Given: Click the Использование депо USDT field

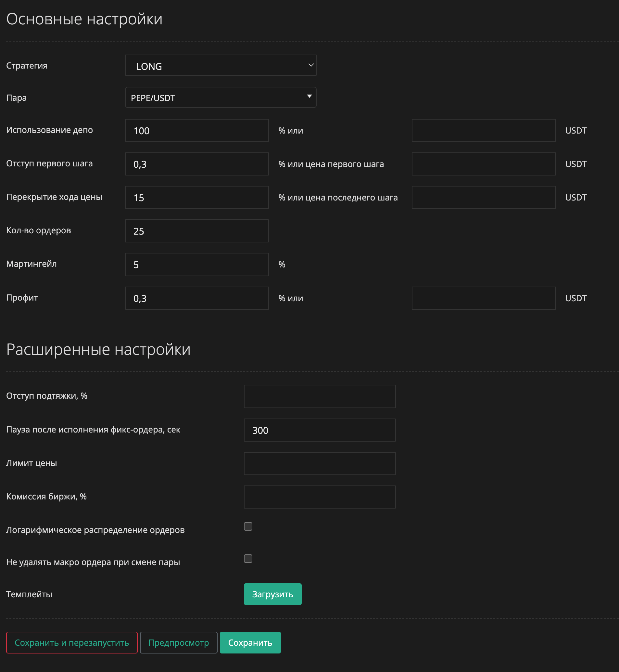Looking at the screenshot, I should (x=483, y=130).
